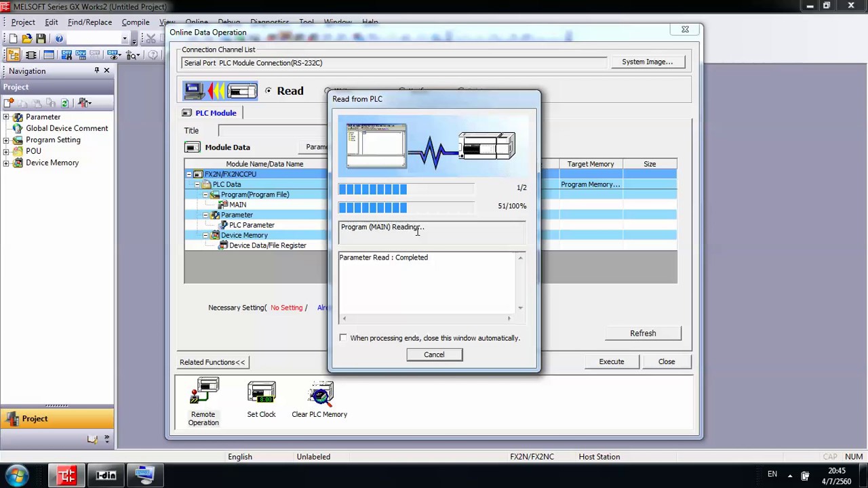Click the Size column header
Screen dimensions: 868x488
(x=650, y=164)
